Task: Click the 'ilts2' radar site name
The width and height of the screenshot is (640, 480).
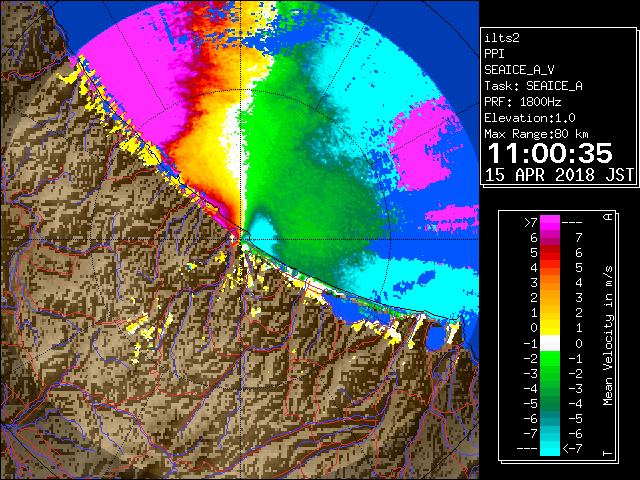Action: click(x=502, y=38)
